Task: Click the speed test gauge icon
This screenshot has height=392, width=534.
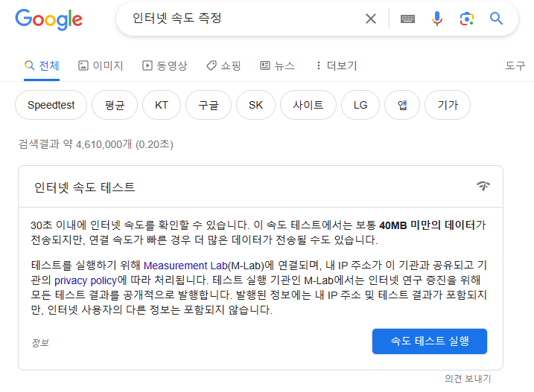Action: tap(483, 186)
